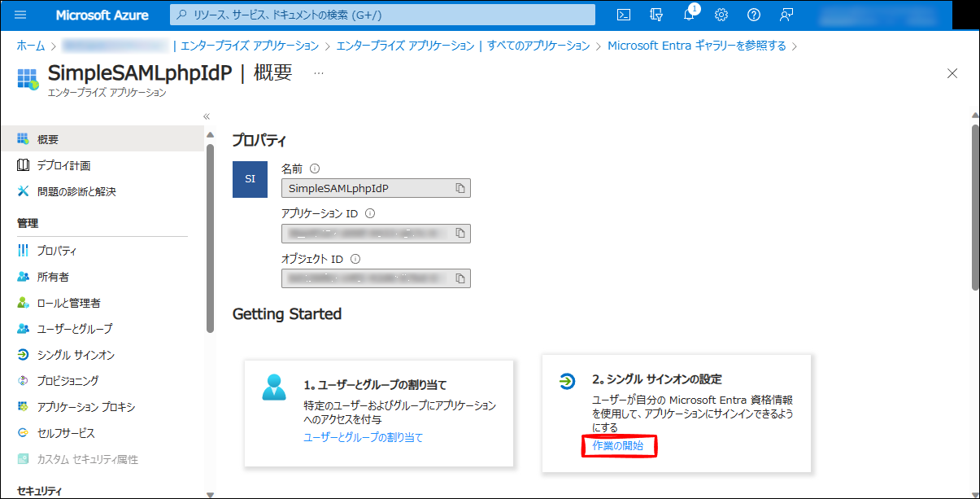980x499 pixels.
Task: Select シングル サインオン in sidebar
Action: tap(76, 355)
